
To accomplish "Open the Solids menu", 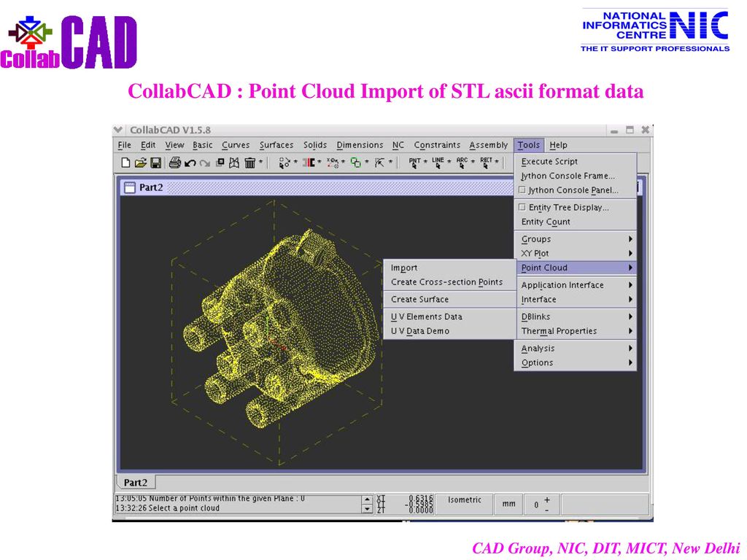I will click(315, 145).
